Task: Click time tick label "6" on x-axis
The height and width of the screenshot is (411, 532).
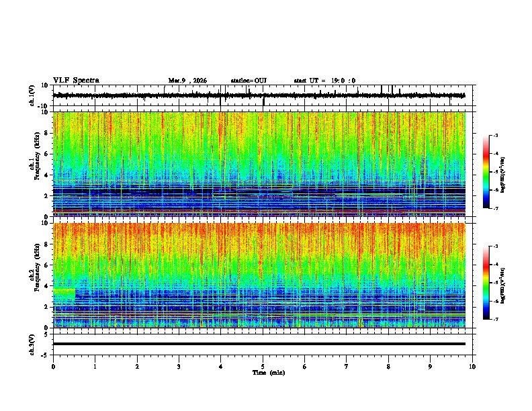Action: coord(305,367)
